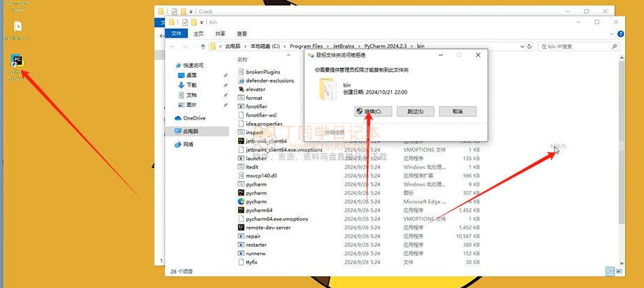Viewport: 644px width, 288px height.
Task: Select the launcher application icon
Action: click(x=242, y=158)
